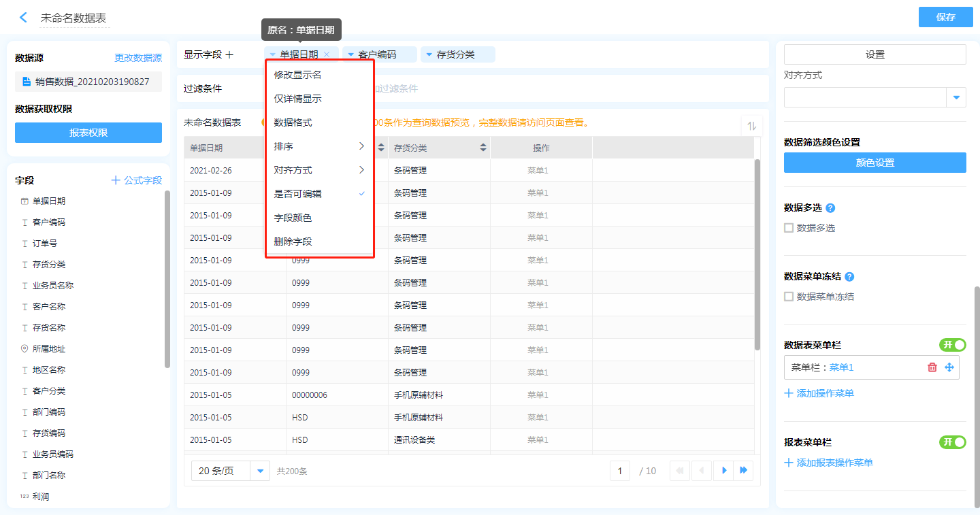The height and width of the screenshot is (515, 980).
Task: Click help icon next to 数据菜单冻结
Action: pyautogui.click(x=849, y=277)
